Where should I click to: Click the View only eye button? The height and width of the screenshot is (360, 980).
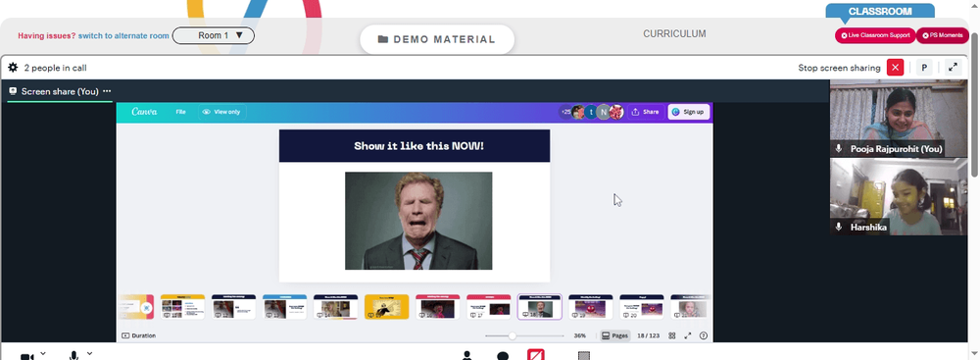[221, 112]
